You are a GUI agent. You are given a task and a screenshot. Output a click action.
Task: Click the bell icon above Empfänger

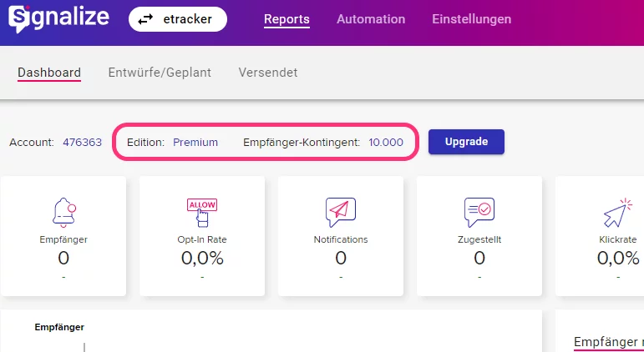pyautogui.click(x=63, y=212)
